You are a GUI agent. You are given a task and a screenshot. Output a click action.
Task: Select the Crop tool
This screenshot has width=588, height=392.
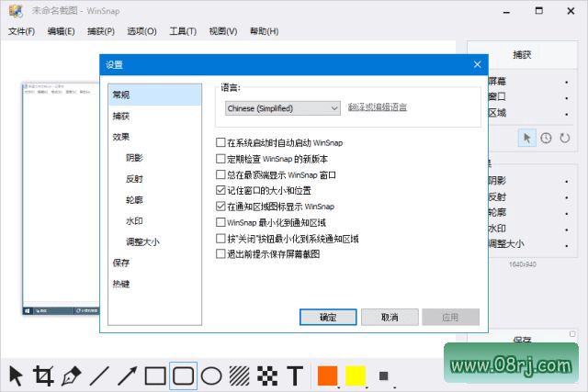(x=43, y=375)
